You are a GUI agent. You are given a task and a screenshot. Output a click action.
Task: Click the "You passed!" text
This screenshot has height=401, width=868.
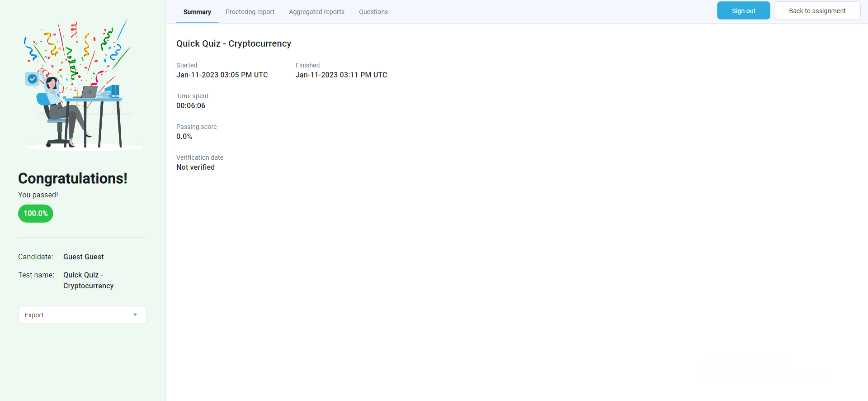(38, 195)
